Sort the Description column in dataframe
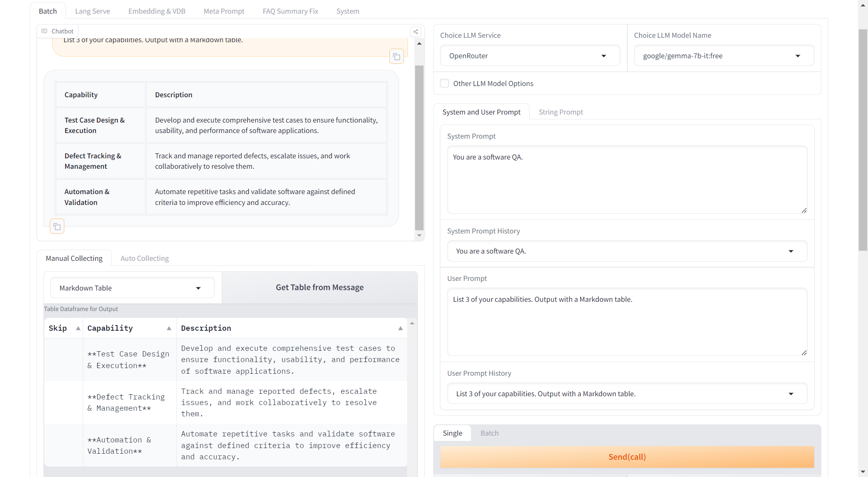 400,328
